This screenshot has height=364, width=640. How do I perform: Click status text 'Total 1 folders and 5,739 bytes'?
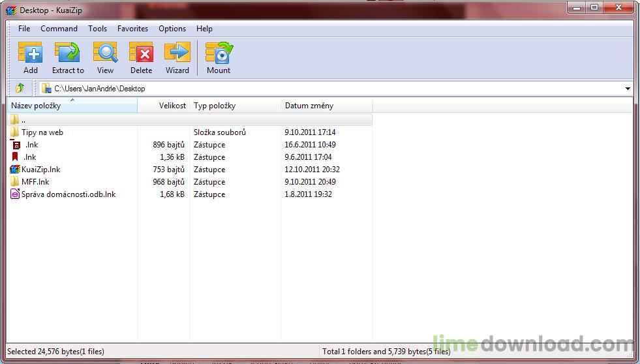point(374,352)
